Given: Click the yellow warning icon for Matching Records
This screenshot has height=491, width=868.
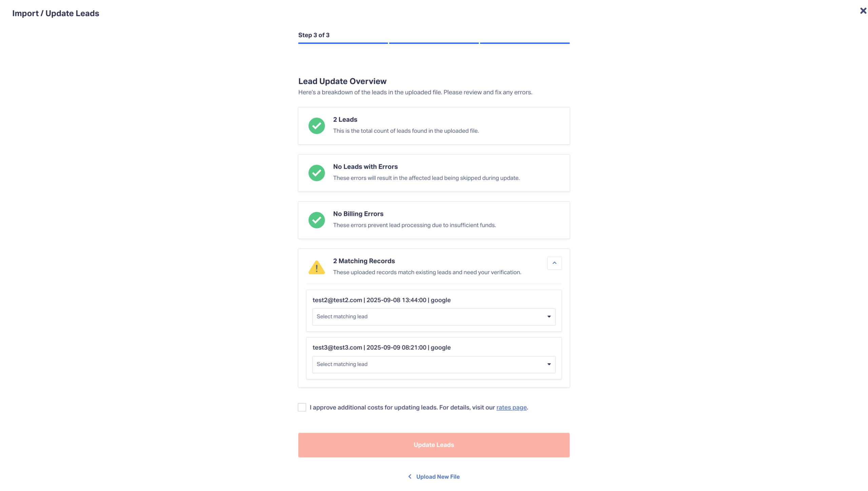Looking at the screenshot, I should (x=316, y=267).
